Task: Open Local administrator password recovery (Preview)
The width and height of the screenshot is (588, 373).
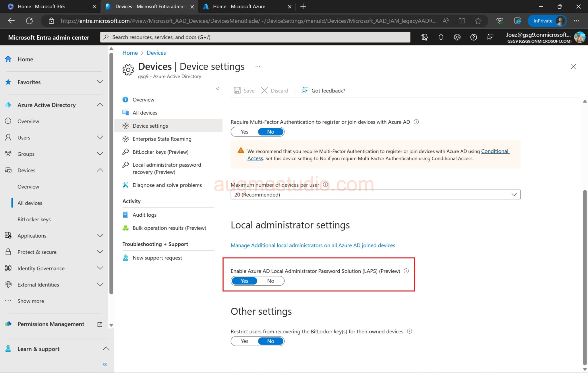Action: point(167,168)
